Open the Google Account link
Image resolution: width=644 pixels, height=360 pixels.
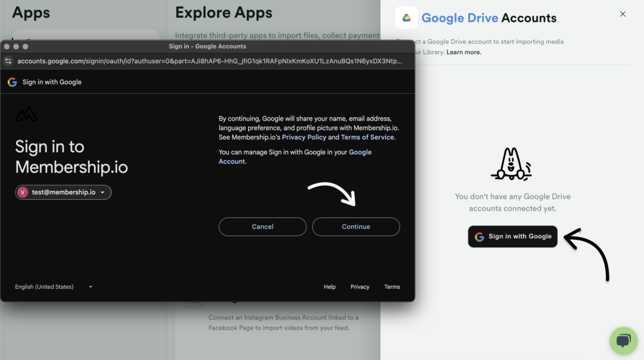[295, 157]
